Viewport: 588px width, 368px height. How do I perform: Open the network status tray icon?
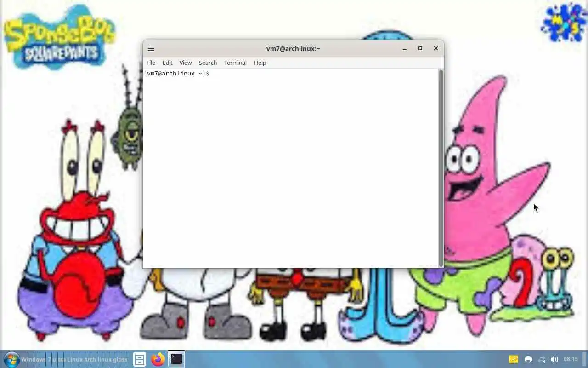(542, 359)
